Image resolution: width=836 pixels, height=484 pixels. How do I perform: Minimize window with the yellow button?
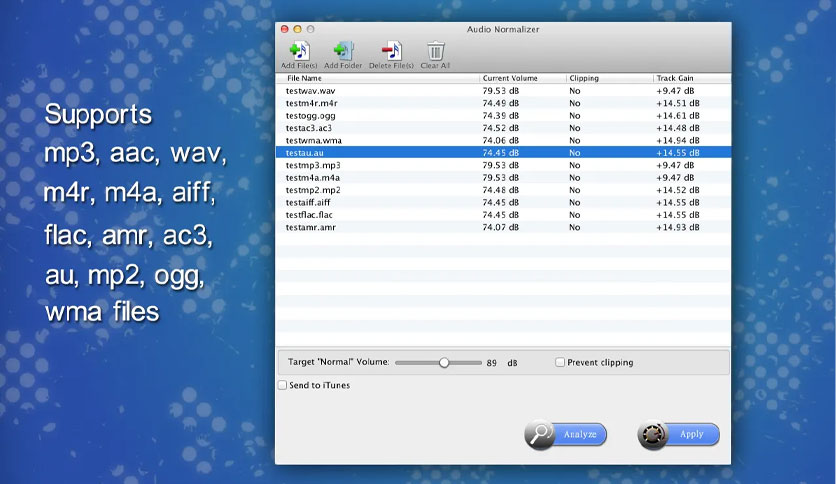[x=298, y=29]
